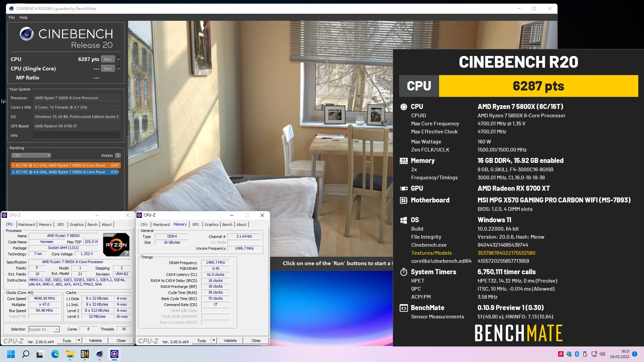Open CPU tab in Memory CPU-Z window
644x362 pixels.
point(144,225)
